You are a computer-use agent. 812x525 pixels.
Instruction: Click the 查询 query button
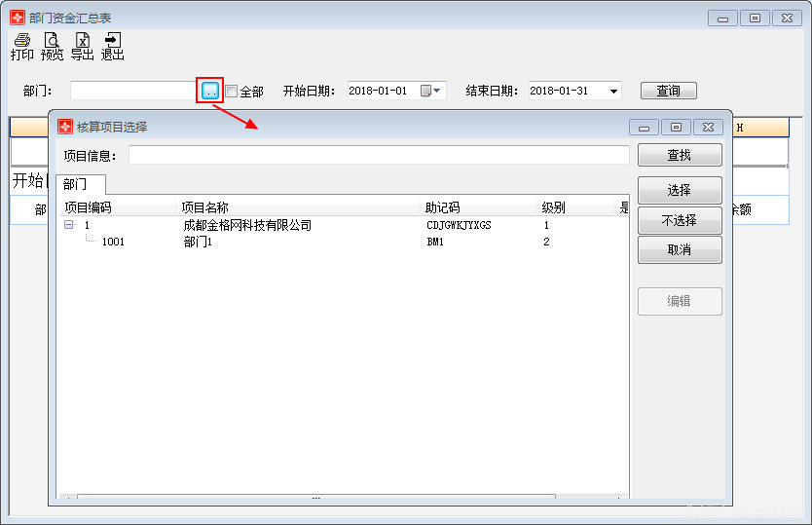tap(669, 91)
